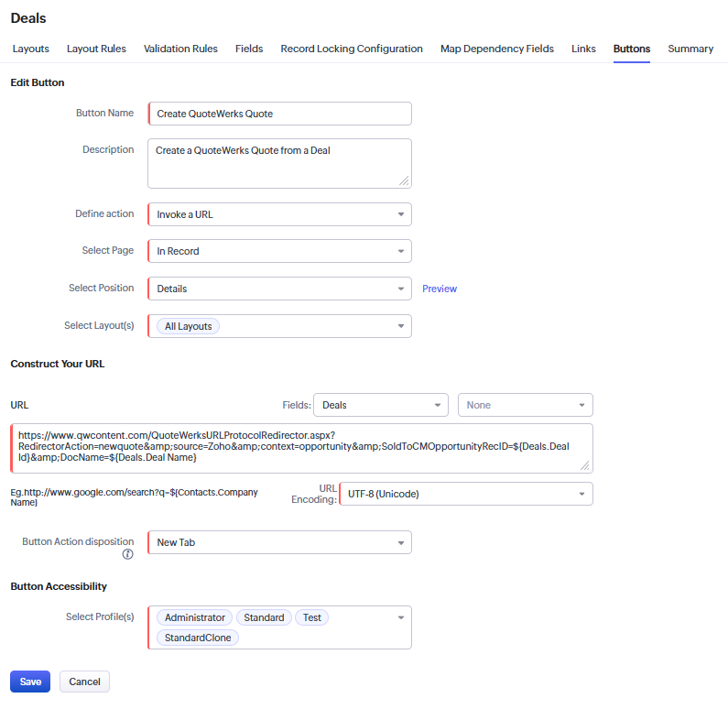Save the button configuration
This screenshot has width=728, height=709.
[30, 682]
